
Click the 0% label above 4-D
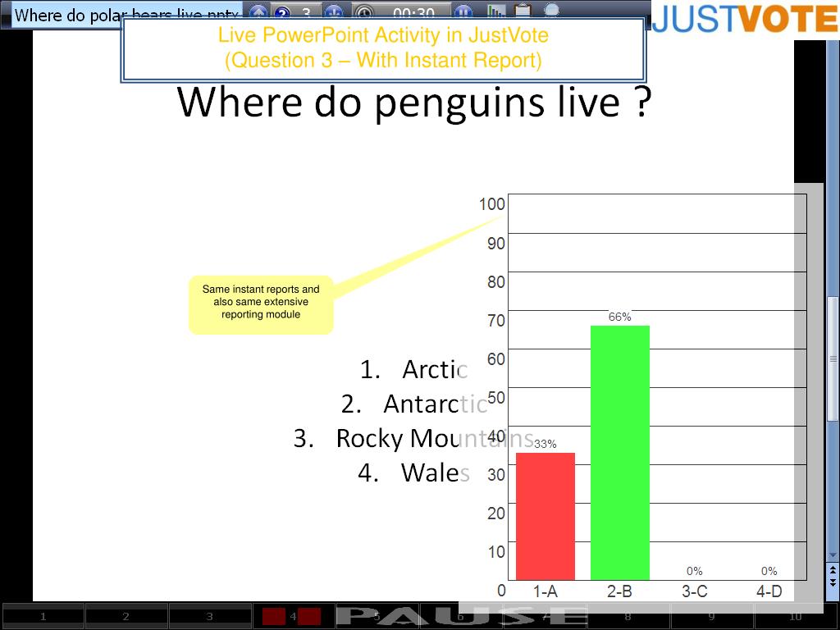[x=769, y=571]
